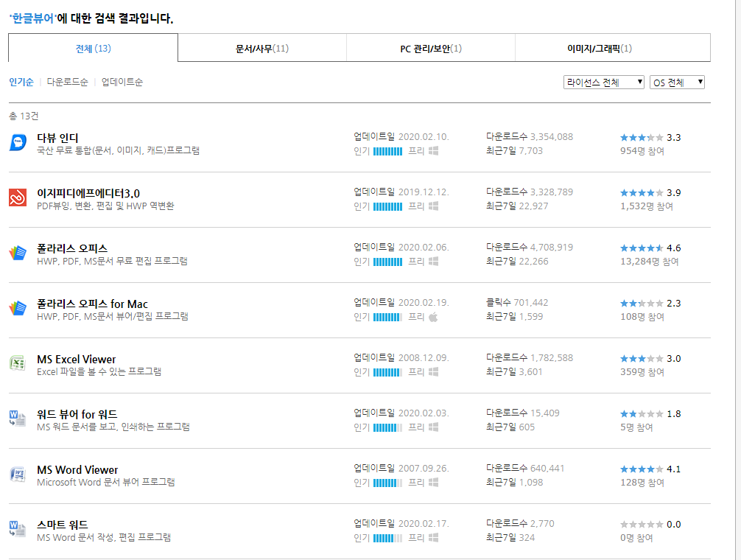Screen dimensions: 741x560
Task: Sort results by 다운로드순
Action: [x=67, y=83]
